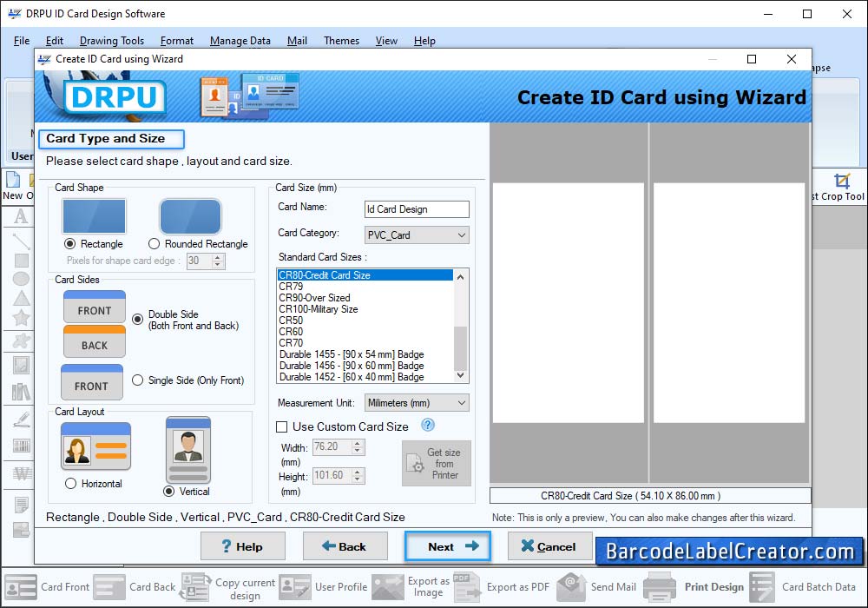Screen dimensions: 868x608
Task: Open the Mail menu
Action: [x=297, y=41]
